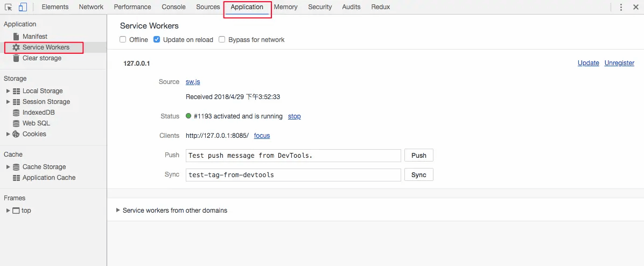Enable Bypass for network checkbox

tap(222, 40)
